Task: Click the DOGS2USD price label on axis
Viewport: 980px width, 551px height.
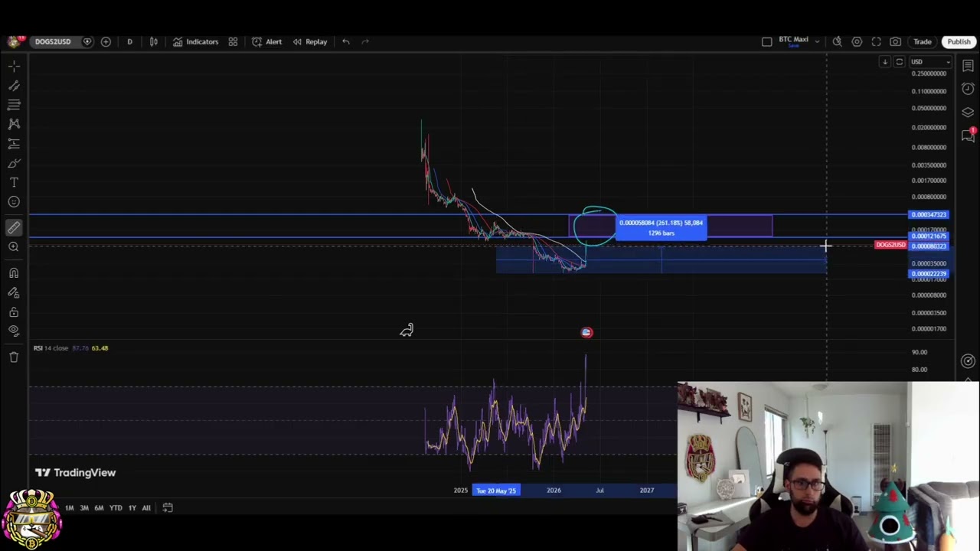Action: point(890,245)
